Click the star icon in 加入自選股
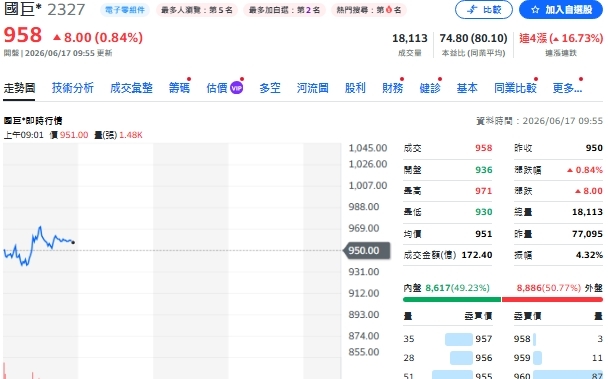Image resolution: width=608 pixels, height=379 pixels. [x=535, y=10]
